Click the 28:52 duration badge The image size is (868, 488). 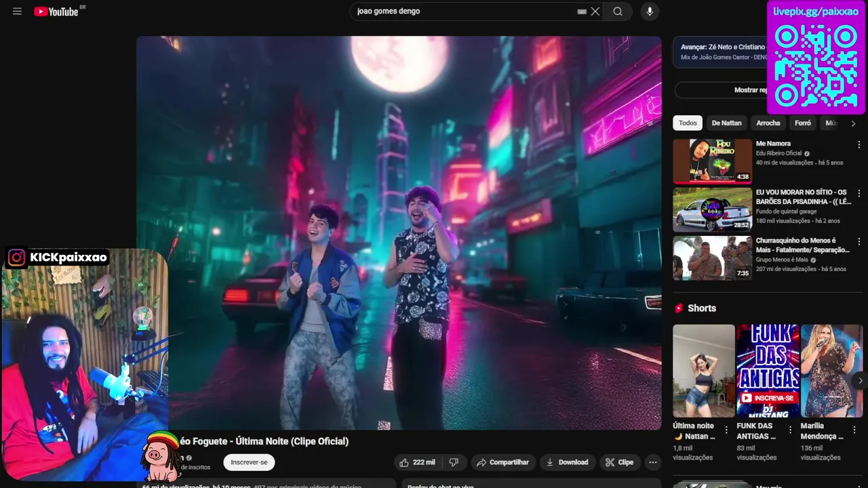point(741,225)
